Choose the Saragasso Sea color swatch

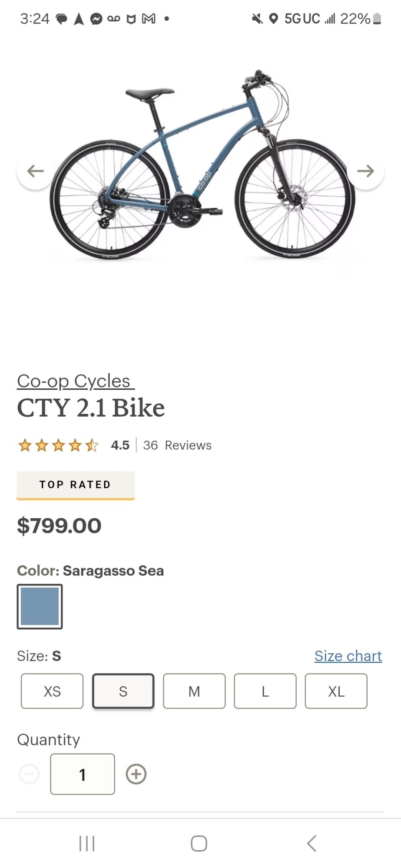(40, 606)
